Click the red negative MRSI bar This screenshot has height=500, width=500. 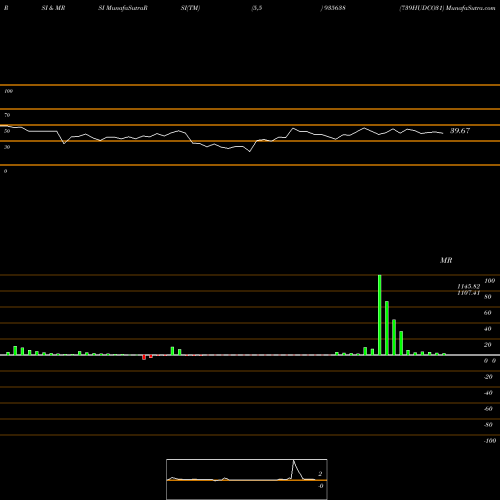[x=144, y=357]
